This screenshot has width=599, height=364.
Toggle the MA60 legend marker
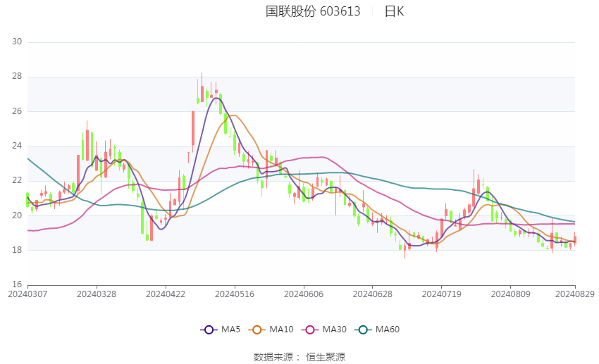pyautogui.click(x=363, y=330)
